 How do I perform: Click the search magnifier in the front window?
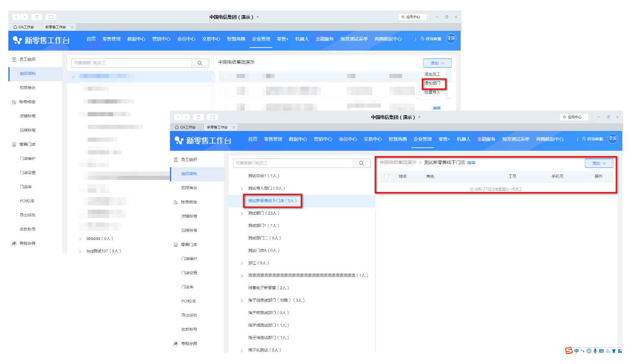[361, 163]
